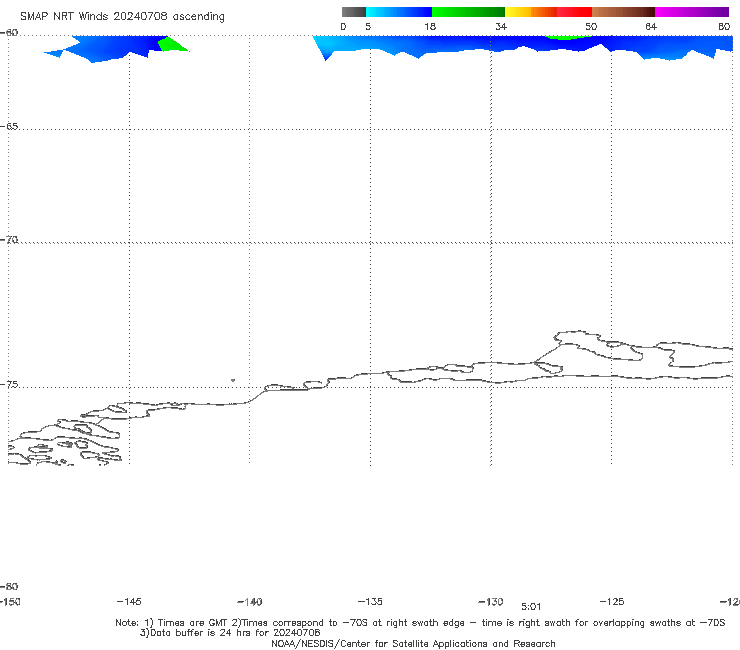Click the latitude label '-75'

pyautogui.click(x=9, y=385)
